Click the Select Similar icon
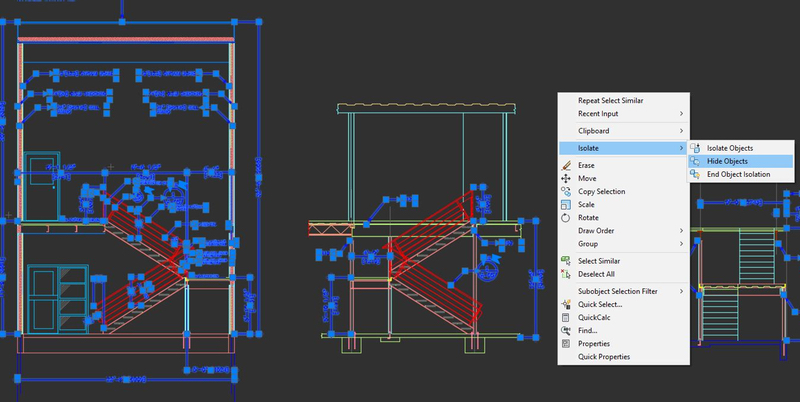Screen dimensions: 800x402 coord(566,261)
